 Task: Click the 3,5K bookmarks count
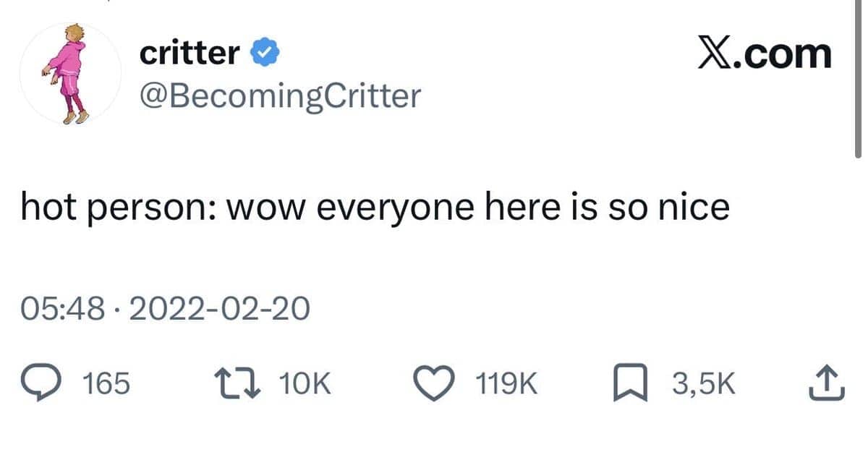pos(704,384)
